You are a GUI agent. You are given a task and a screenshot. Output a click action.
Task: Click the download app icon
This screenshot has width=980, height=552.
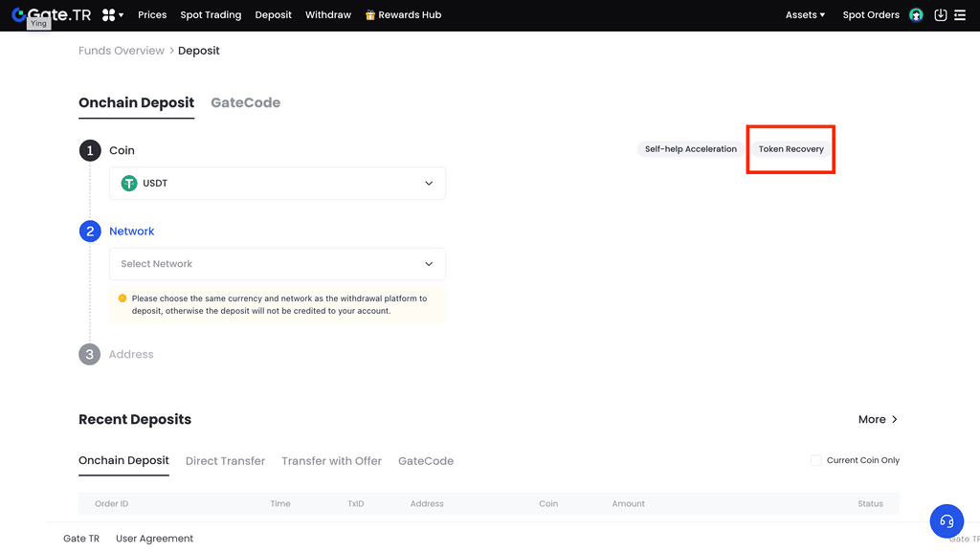(940, 15)
